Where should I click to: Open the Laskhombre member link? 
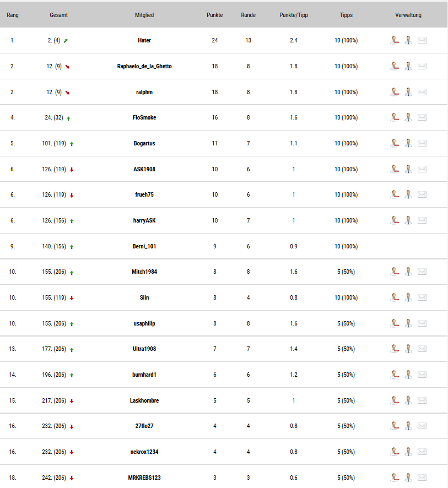point(144,400)
